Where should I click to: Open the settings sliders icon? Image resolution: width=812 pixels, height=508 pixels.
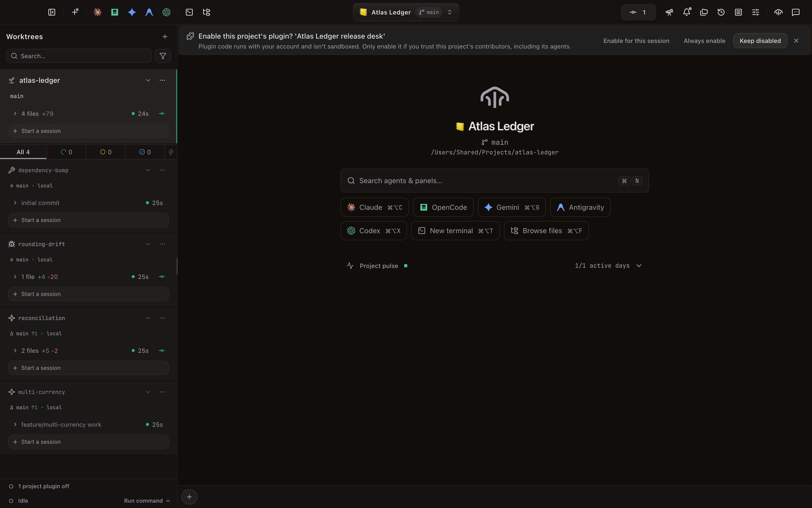pyautogui.click(x=755, y=12)
